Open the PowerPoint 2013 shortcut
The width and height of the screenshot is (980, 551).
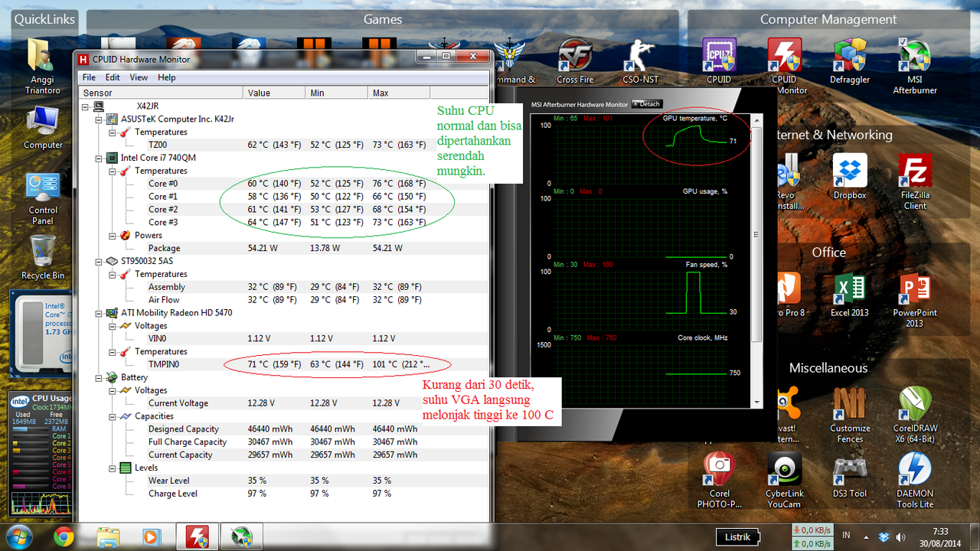[x=914, y=300]
